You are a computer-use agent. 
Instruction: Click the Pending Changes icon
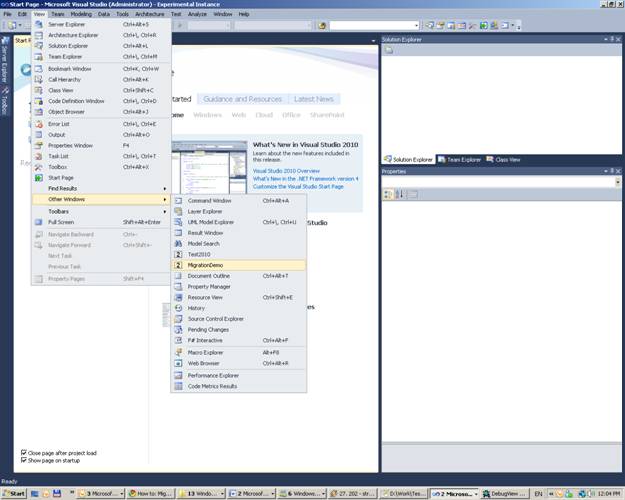click(x=179, y=330)
